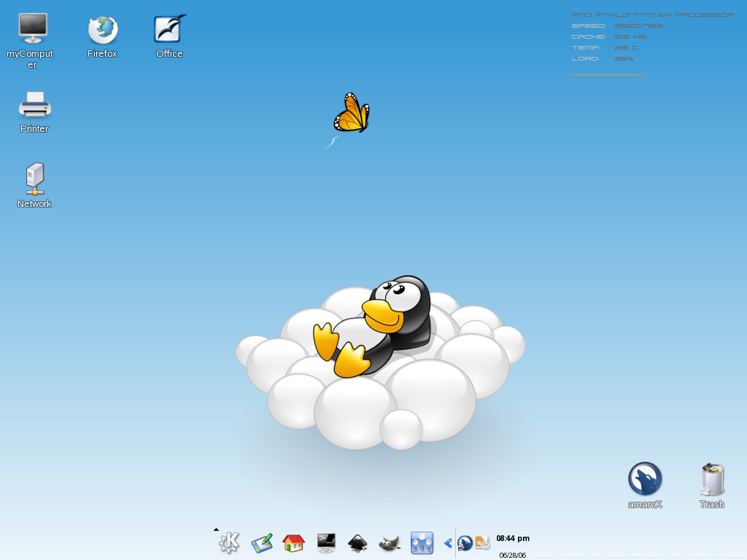
Task: Click the orange tray icon next to amaroK
Action: pos(482,542)
